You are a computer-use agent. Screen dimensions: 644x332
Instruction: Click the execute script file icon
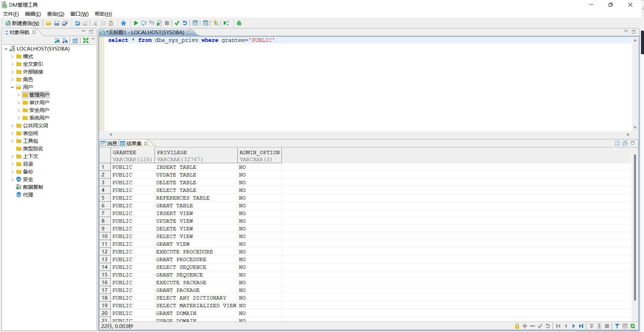point(159,23)
